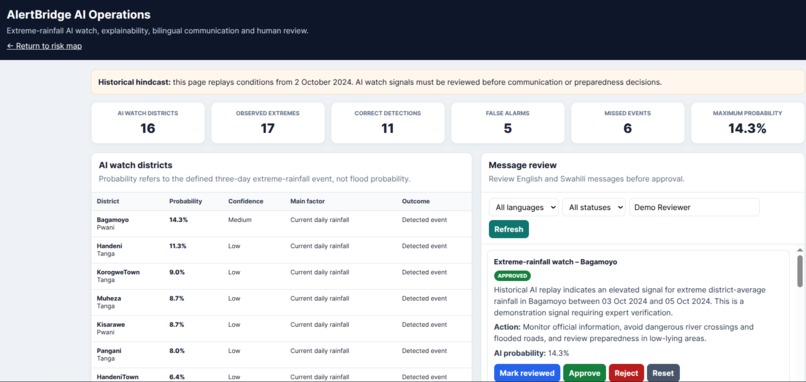Click the Main factor column header

pos(307,201)
